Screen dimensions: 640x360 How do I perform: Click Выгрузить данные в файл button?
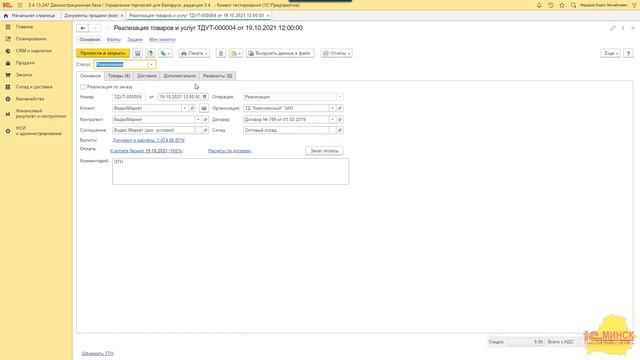[x=280, y=53]
